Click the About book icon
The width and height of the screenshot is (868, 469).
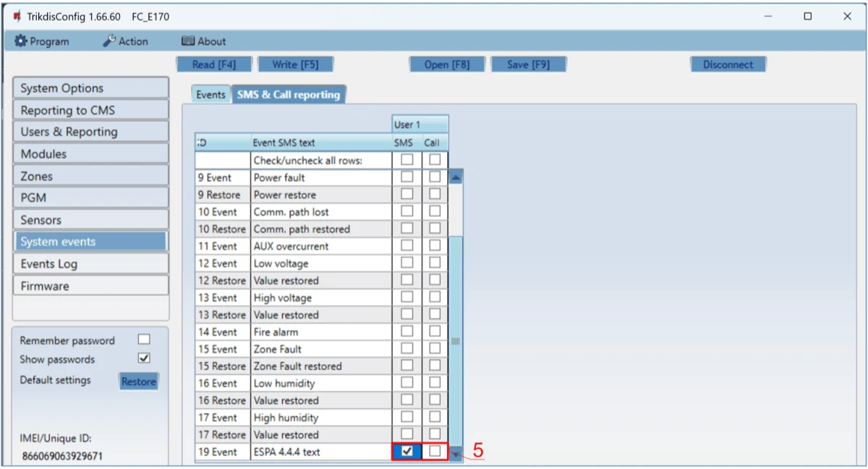188,41
